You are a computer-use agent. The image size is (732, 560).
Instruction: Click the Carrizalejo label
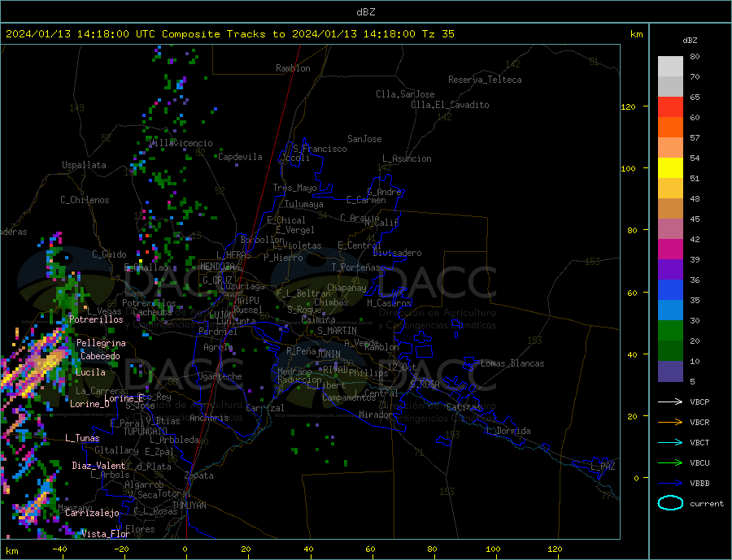(x=92, y=514)
